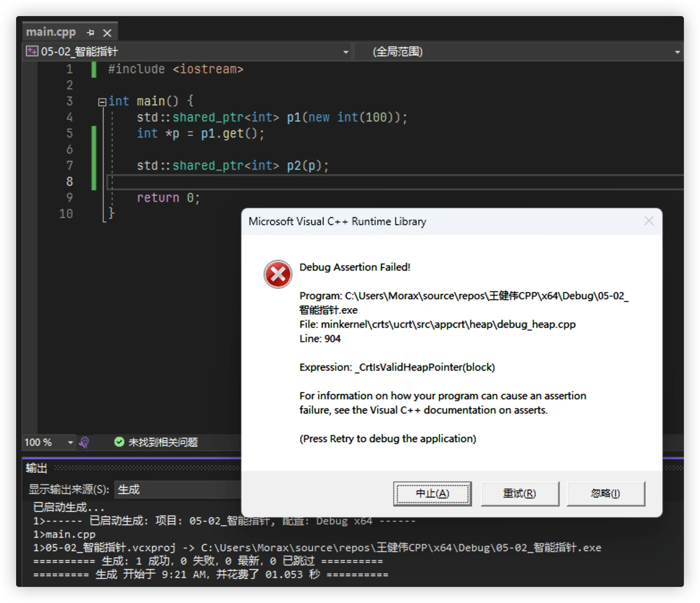The height and width of the screenshot is (603, 700).
Task: Click line number 1 in the gutter
Action: pyautogui.click(x=69, y=69)
